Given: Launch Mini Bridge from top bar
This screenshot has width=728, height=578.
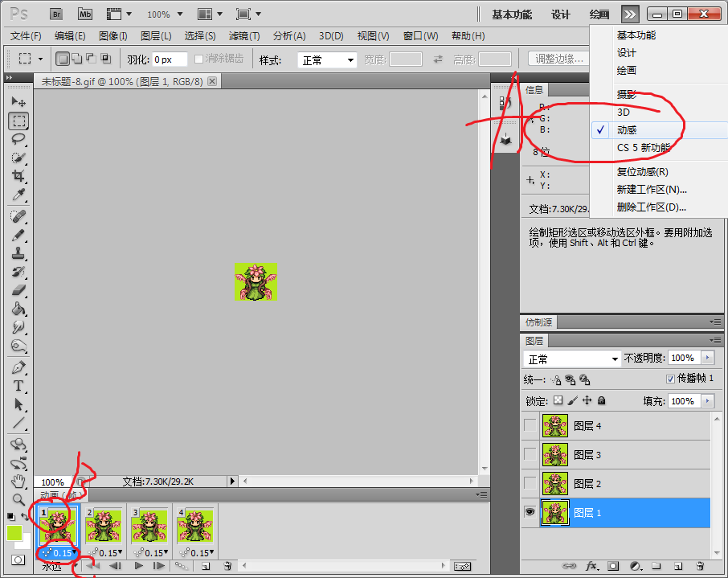Looking at the screenshot, I should click(x=85, y=14).
